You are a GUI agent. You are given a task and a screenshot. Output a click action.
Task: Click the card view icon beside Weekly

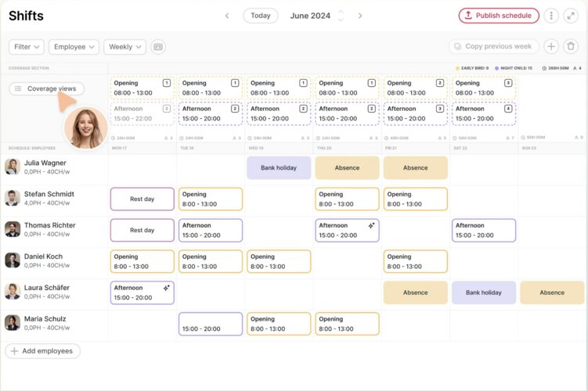click(158, 47)
